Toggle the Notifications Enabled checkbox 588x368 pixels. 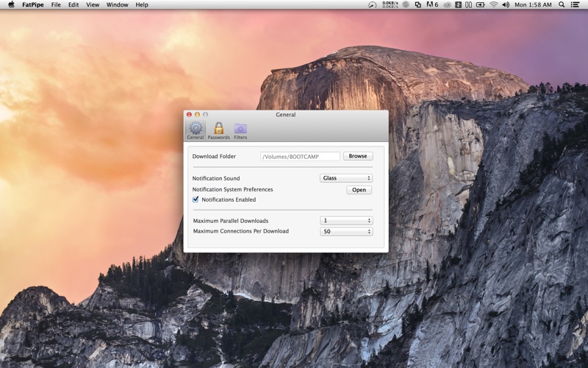tap(196, 199)
